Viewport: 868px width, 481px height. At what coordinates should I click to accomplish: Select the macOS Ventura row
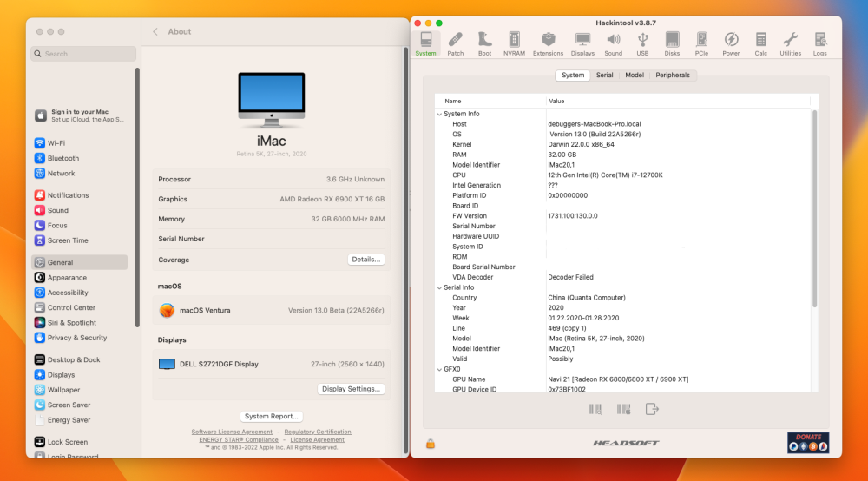[x=271, y=310]
